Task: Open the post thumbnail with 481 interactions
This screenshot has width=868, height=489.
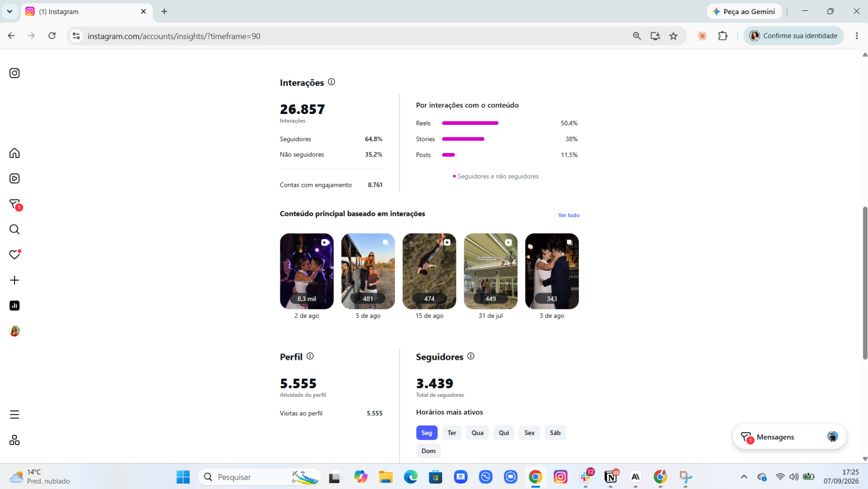Action: pos(368,271)
